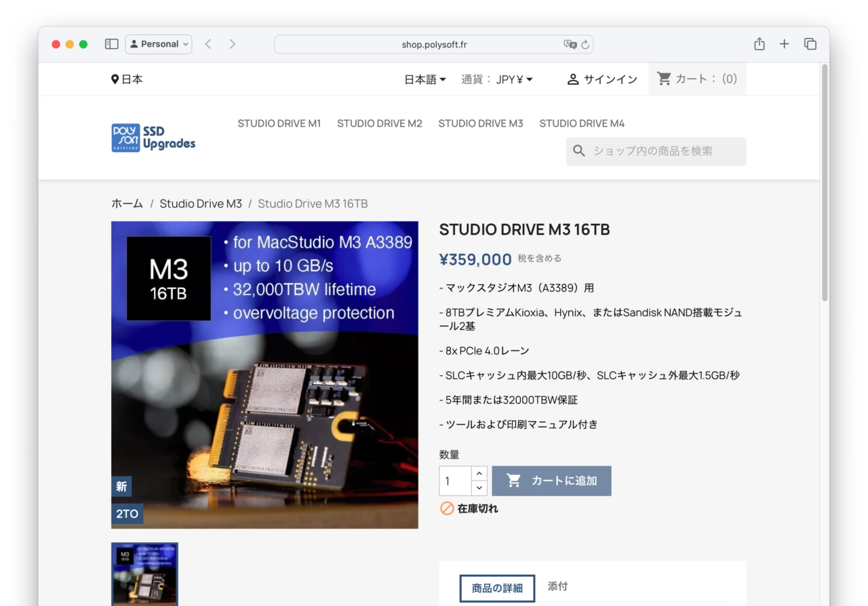Switch to the 添付 tab
Image resolution: width=868 pixels, height=606 pixels.
tap(557, 586)
